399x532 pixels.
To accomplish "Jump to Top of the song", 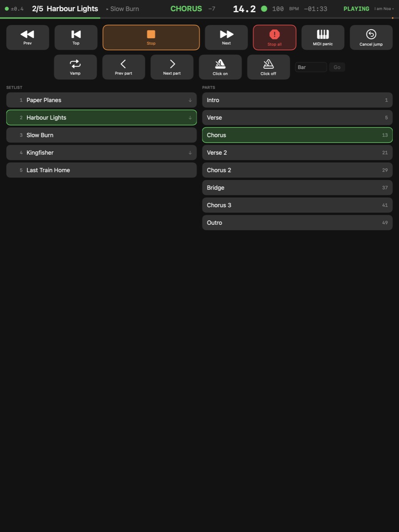I will pos(76,37).
